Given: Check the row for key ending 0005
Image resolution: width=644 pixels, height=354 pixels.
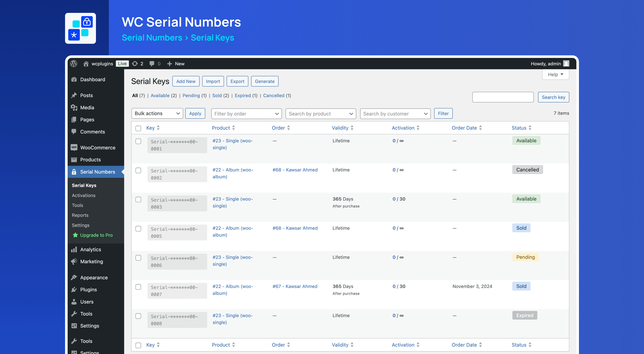Looking at the screenshot, I should 138,229.
